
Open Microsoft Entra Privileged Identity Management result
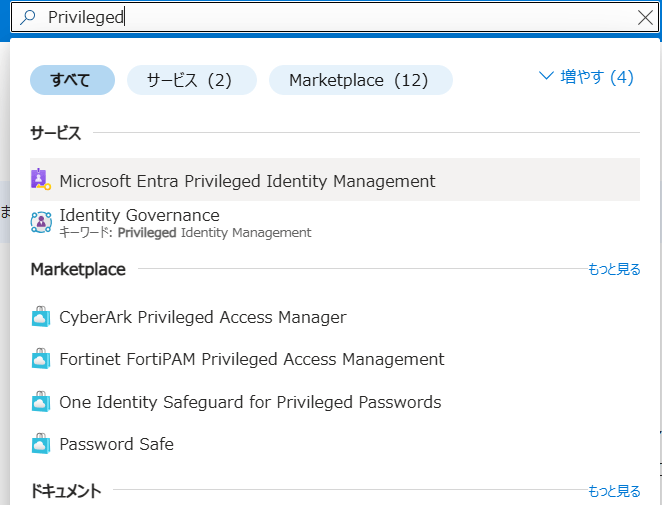pos(335,179)
